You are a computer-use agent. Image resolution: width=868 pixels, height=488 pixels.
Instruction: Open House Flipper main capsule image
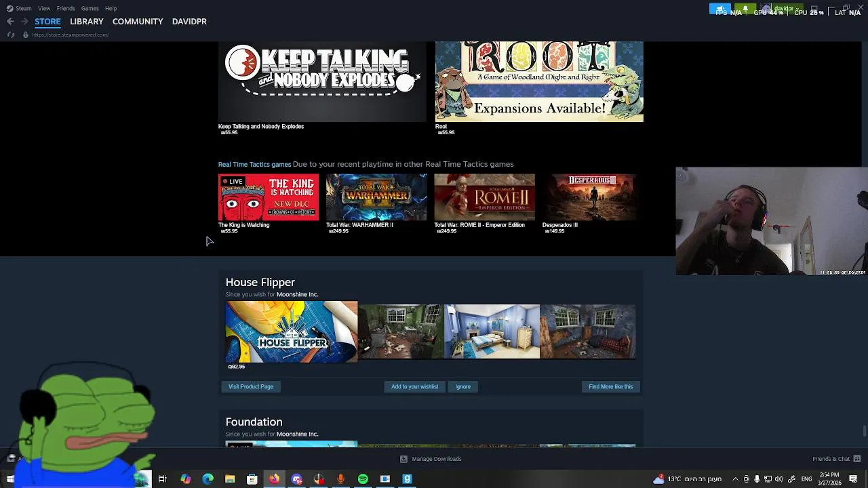[292, 332]
